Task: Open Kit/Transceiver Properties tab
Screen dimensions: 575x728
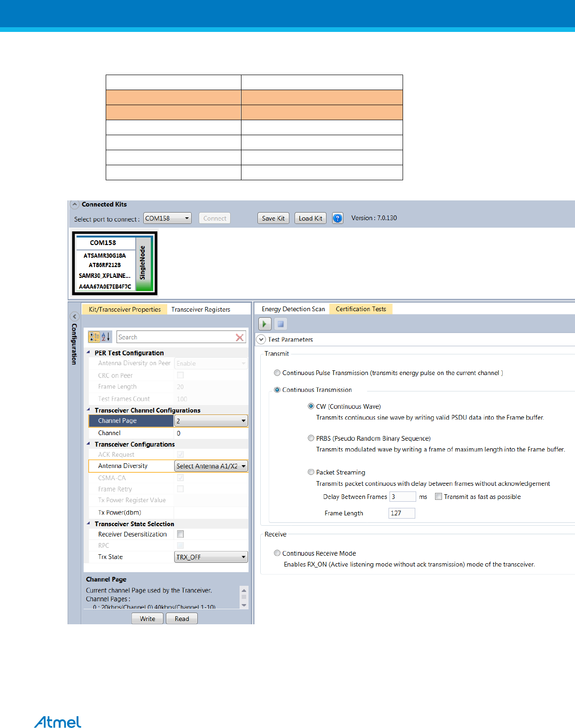Action: pyautogui.click(x=124, y=309)
